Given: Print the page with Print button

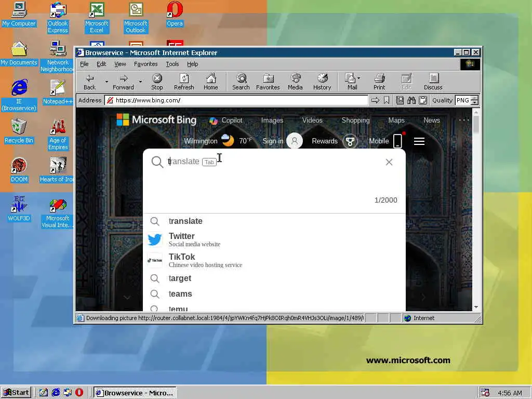Looking at the screenshot, I should (x=379, y=82).
